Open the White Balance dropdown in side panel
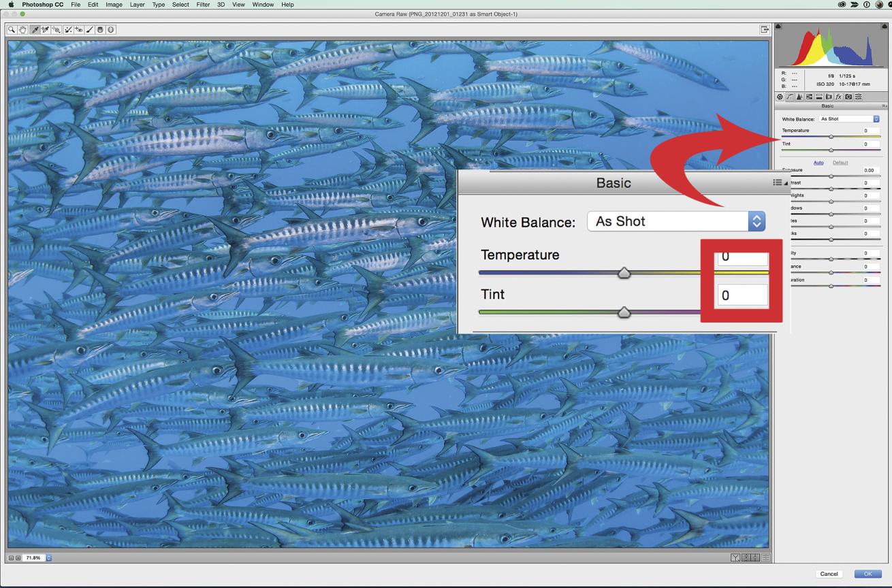 click(x=849, y=119)
